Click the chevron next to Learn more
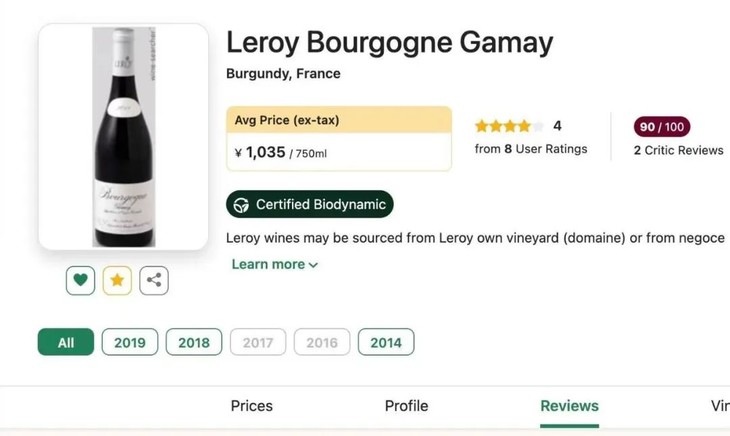This screenshot has height=436, width=730. 313,265
